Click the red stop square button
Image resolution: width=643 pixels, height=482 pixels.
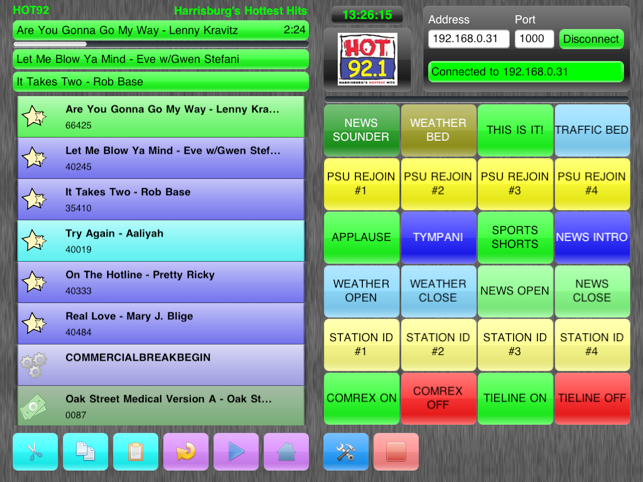[396, 452]
